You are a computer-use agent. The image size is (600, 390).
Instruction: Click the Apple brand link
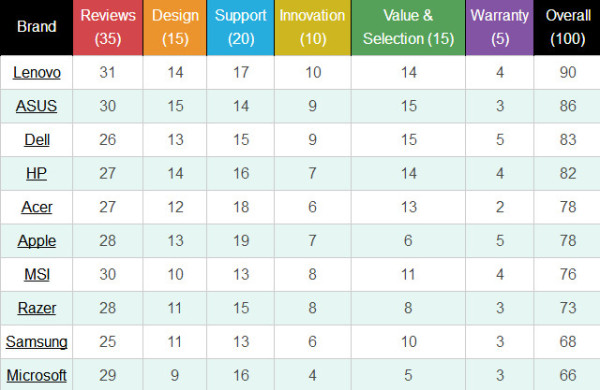tap(37, 241)
